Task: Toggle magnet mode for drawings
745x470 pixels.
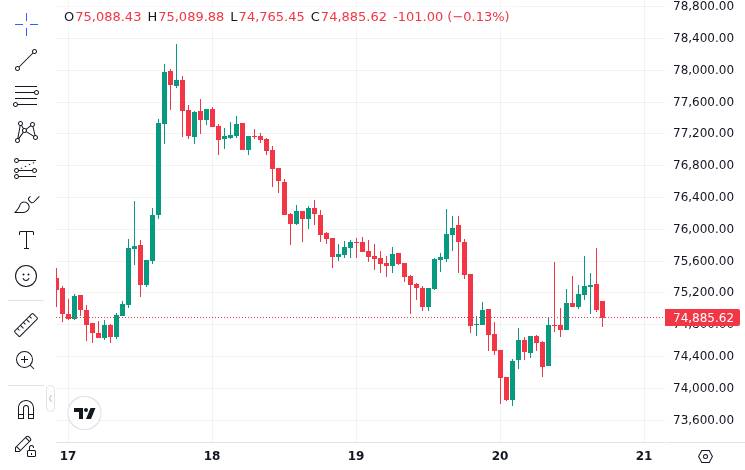Action: [x=26, y=408]
